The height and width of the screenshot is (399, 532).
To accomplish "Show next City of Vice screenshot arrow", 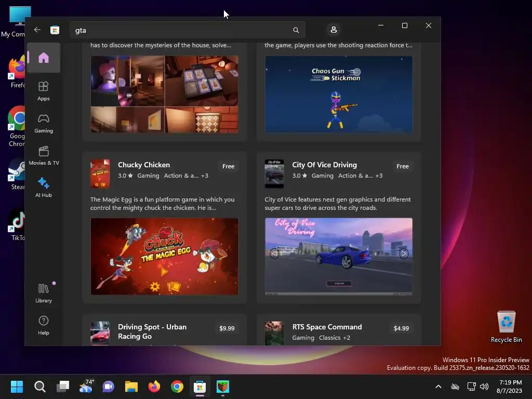I will [x=404, y=254].
